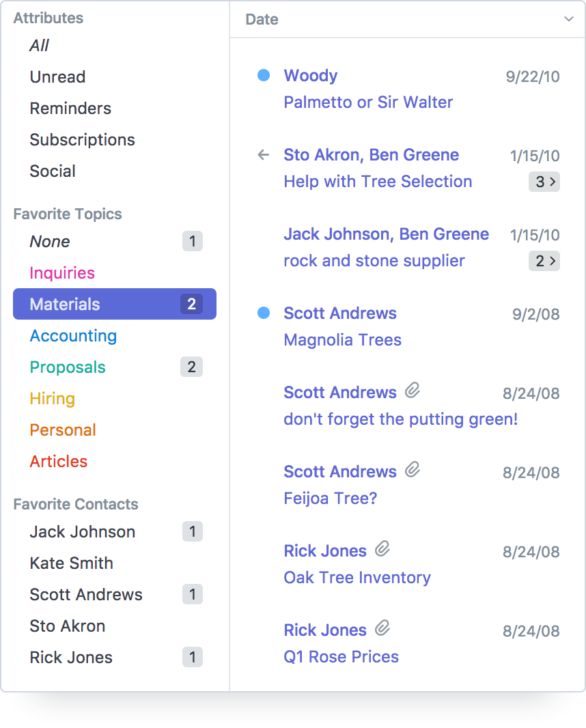Click the Date column header label

pos(262,20)
